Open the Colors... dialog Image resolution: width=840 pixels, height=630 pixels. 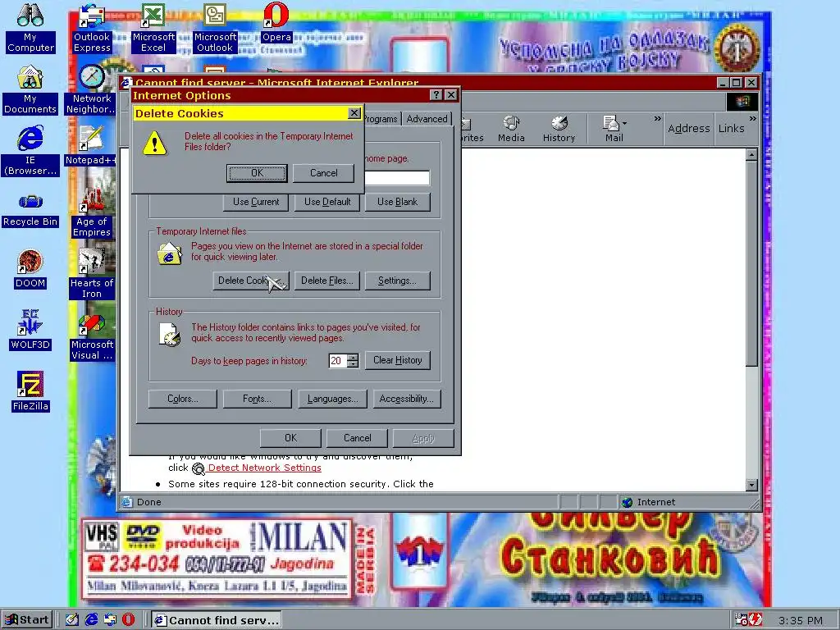point(183,399)
